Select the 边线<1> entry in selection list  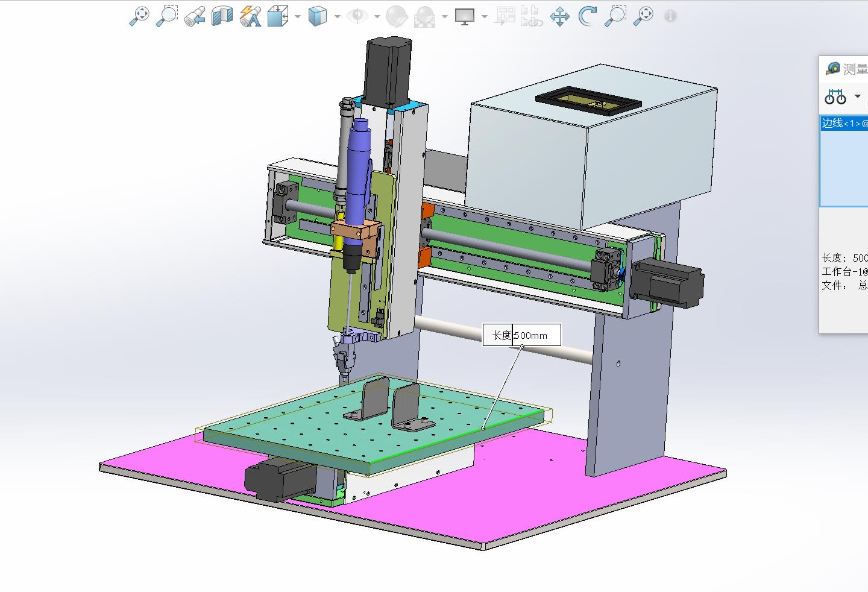[844, 123]
